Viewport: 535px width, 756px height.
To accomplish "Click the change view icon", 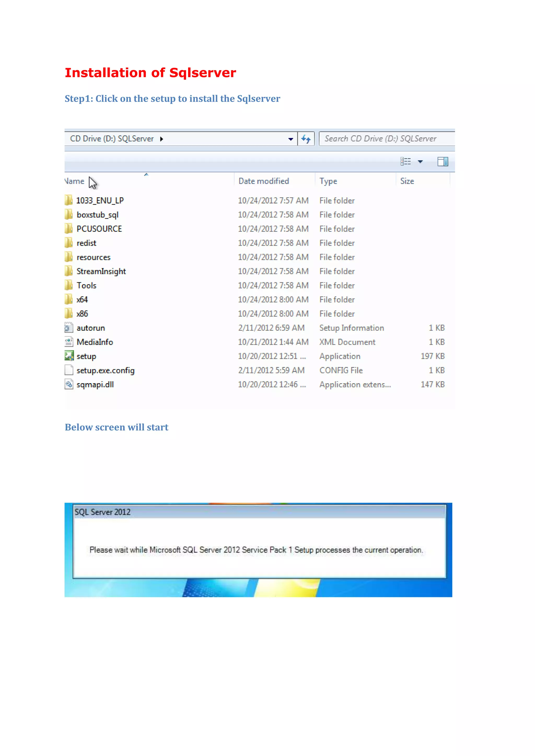I will (x=405, y=161).
